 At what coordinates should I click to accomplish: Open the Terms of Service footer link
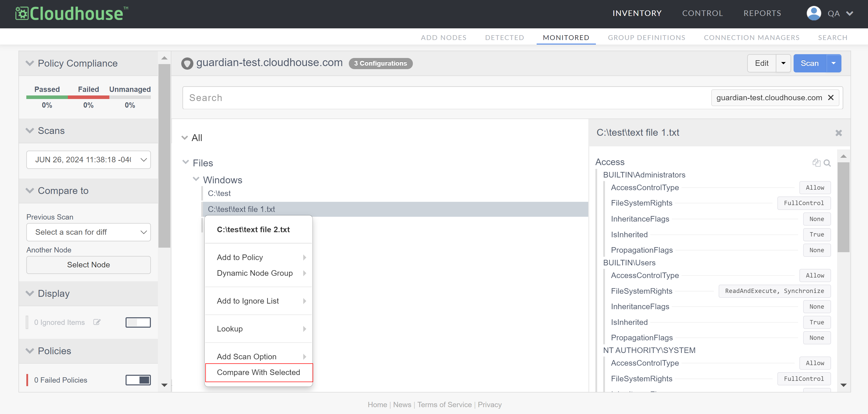click(x=445, y=405)
